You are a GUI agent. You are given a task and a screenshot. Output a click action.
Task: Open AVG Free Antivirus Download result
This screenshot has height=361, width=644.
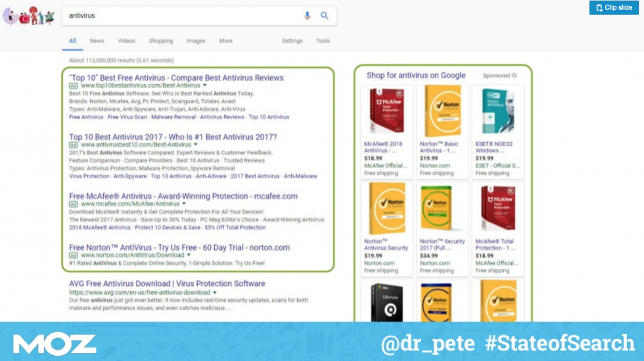[167, 283]
